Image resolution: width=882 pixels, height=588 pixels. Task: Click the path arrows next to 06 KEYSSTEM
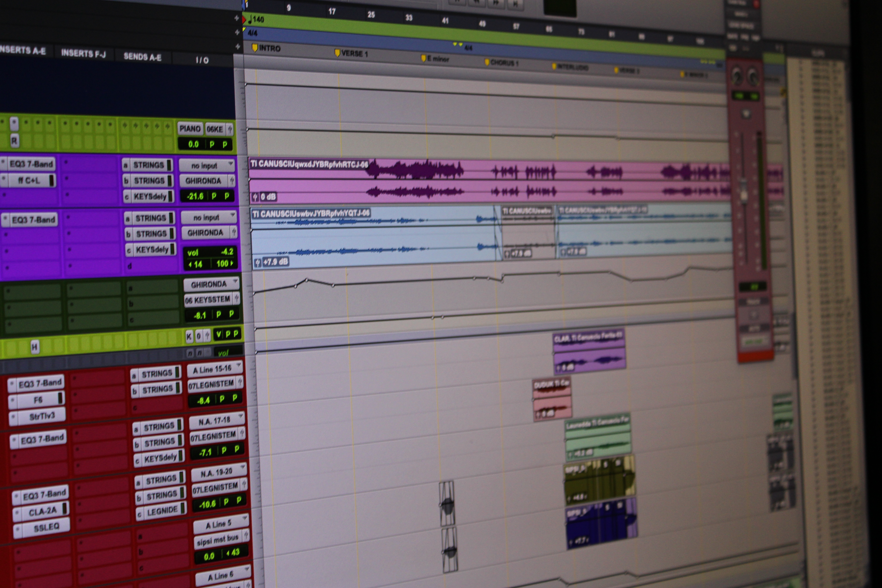tap(237, 299)
